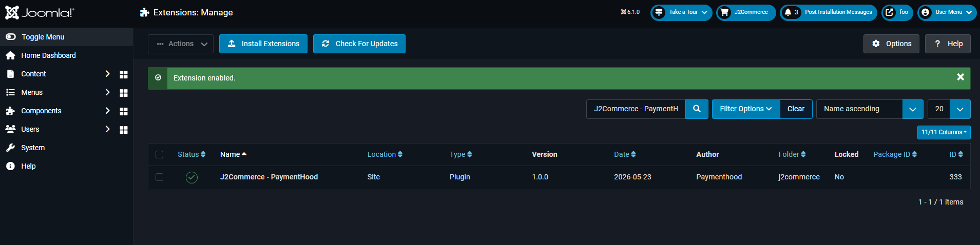Open Take a Tour dropdown

pos(681,12)
